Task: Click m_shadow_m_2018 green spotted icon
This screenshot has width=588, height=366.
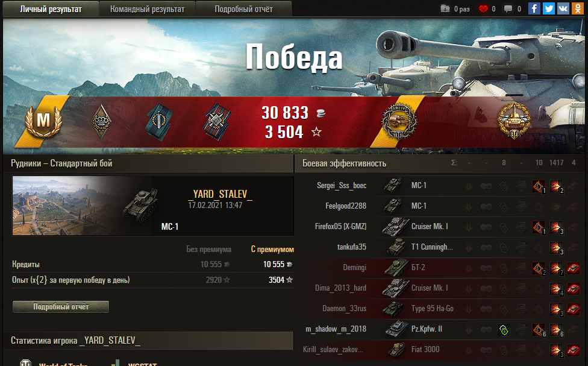Action: click(504, 330)
